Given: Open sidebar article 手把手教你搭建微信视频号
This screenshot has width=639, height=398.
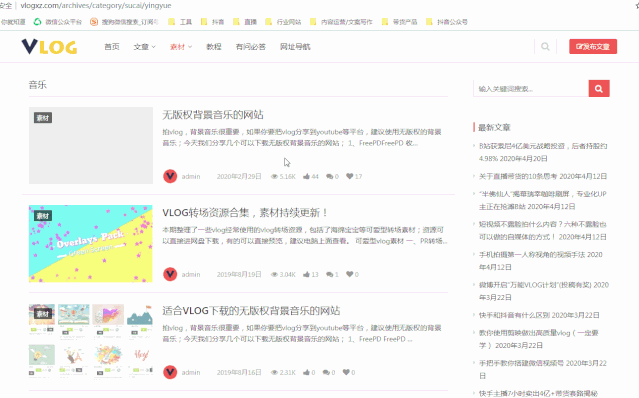Looking at the screenshot, I should click(x=543, y=369).
